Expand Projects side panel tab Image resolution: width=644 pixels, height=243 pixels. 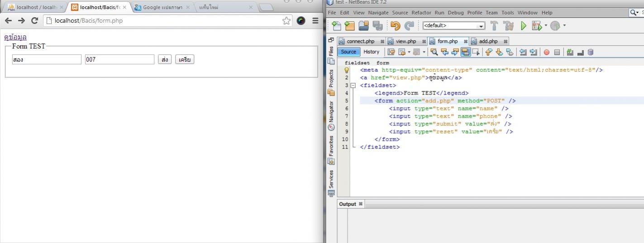pyautogui.click(x=331, y=82)
